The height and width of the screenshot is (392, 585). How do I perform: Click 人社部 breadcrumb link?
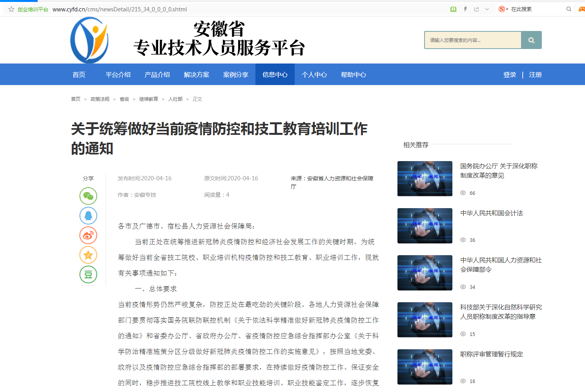pos(175,99)
